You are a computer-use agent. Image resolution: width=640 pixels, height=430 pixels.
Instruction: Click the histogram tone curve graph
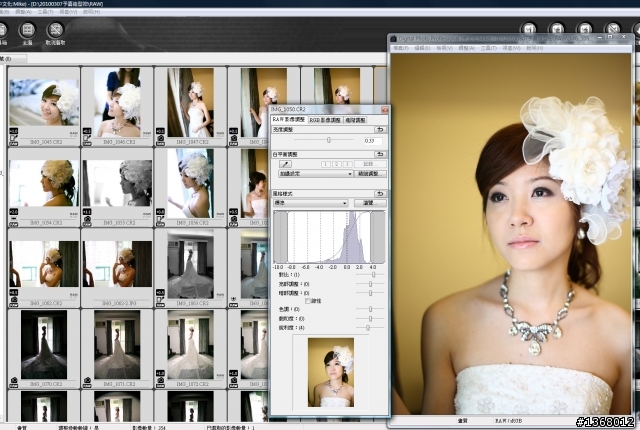[329, 237]
